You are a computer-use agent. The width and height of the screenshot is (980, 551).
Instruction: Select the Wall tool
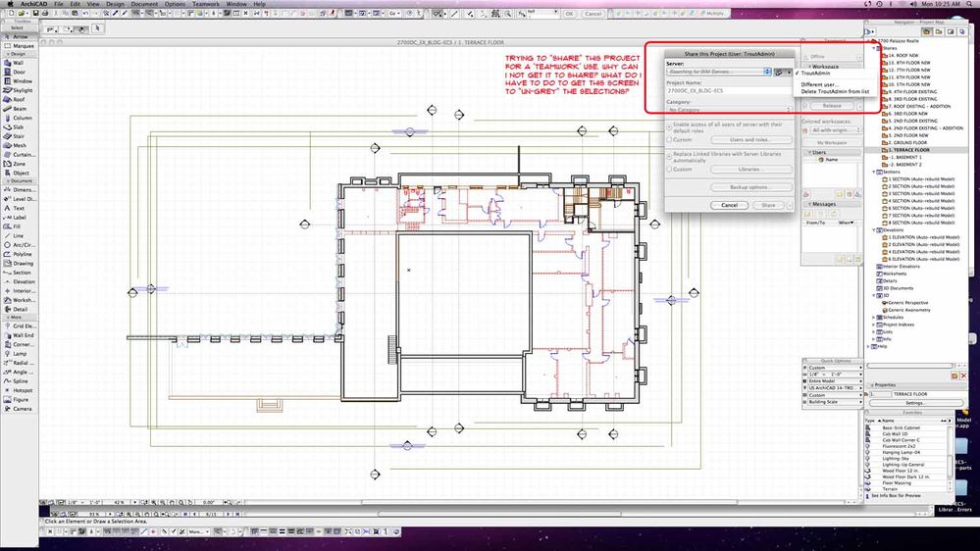(x=20, y=63)
